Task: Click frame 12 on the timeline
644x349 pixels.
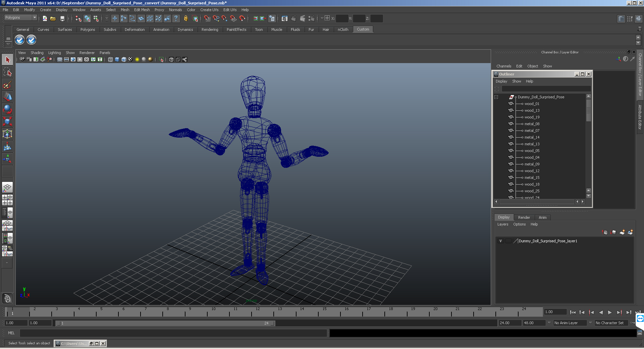Action: (x=258, y=312)
